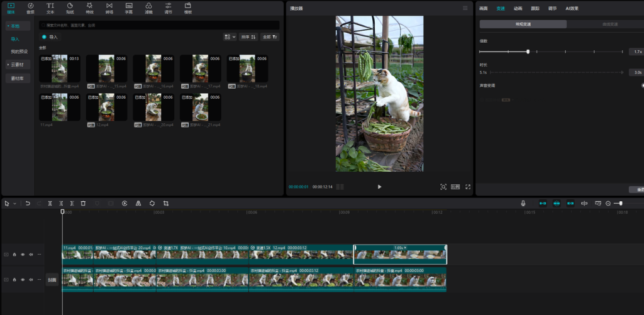Click the preview-axis icon beside the zoom-out button
Image resolution: width=644 pixels, height=315 pixels.
pyautogui.click(x=598, y=203)
